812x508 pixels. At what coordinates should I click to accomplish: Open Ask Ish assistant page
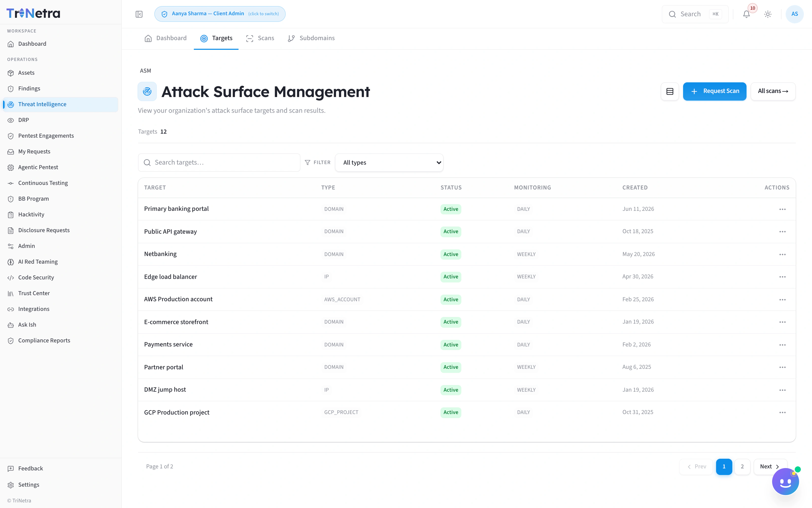point(60,325)
